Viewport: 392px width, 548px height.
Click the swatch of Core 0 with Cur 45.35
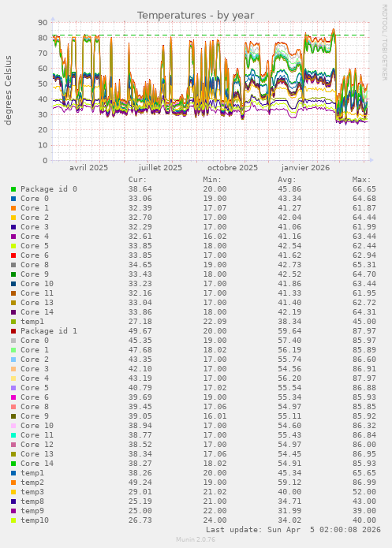tap(13, 341)
